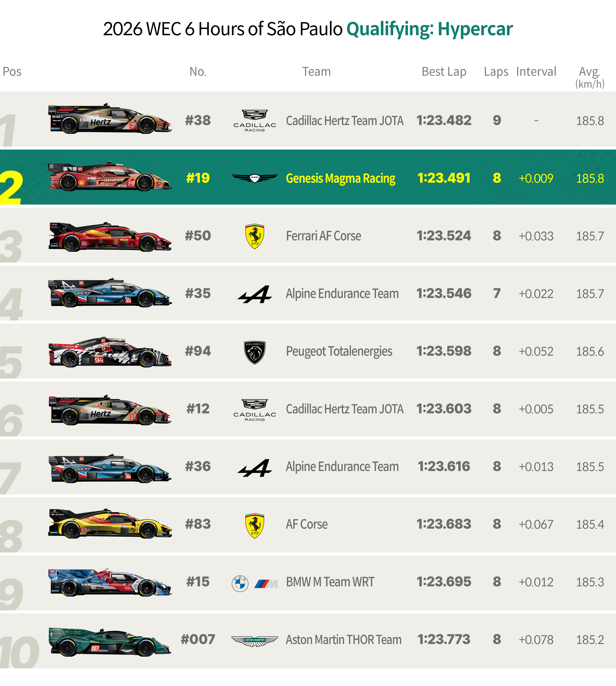
Task: Click the Pos column header
Action: (12, 71)
